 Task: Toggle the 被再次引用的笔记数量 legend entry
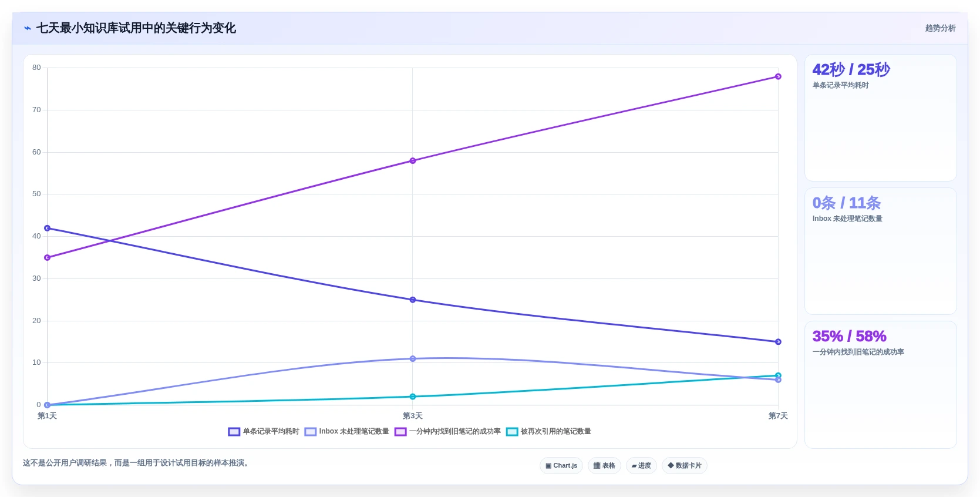tap(548, 431)
